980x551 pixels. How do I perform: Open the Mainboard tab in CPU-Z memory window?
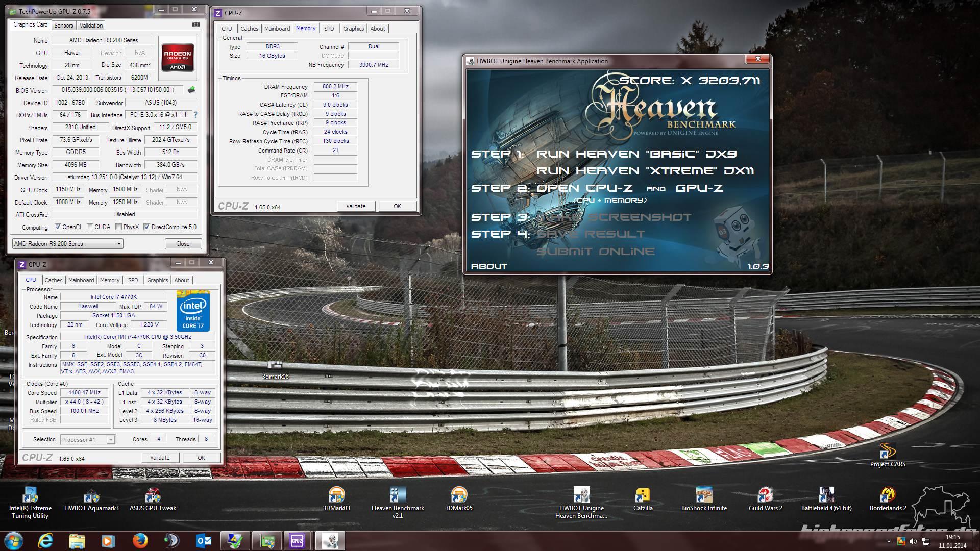pos(277,29)
